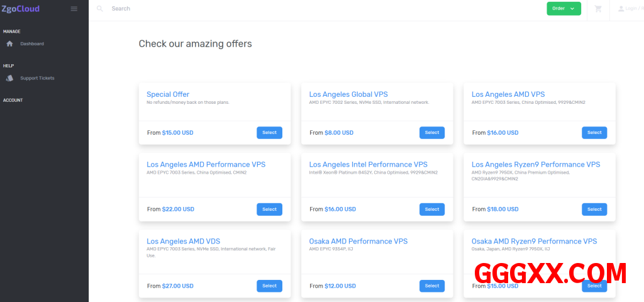Screen dimensions: 644x302
Task: Click the Dashboard home icon
Action: click(9, 44)
